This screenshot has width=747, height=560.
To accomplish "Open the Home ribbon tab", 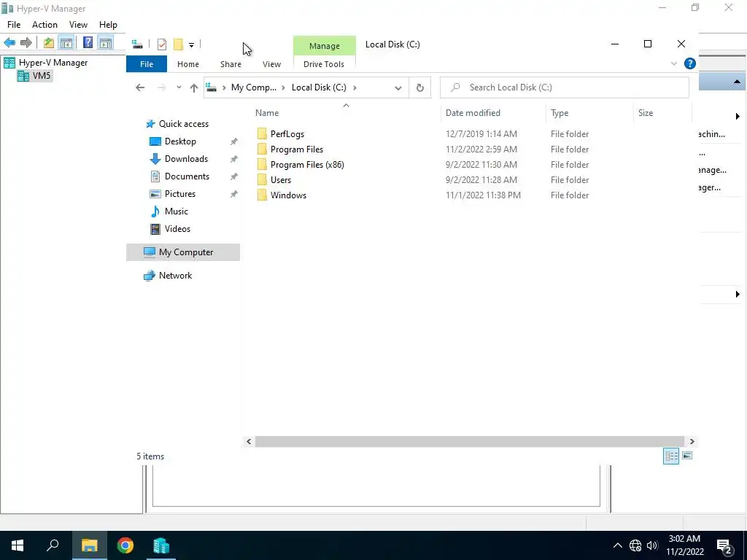I will (188, 64).
